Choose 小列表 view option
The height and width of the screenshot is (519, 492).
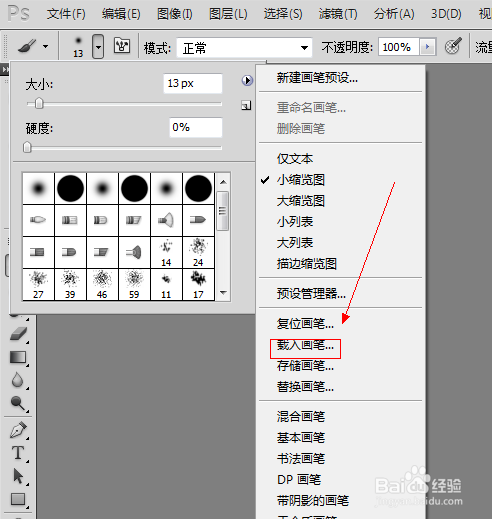(295, 222)
